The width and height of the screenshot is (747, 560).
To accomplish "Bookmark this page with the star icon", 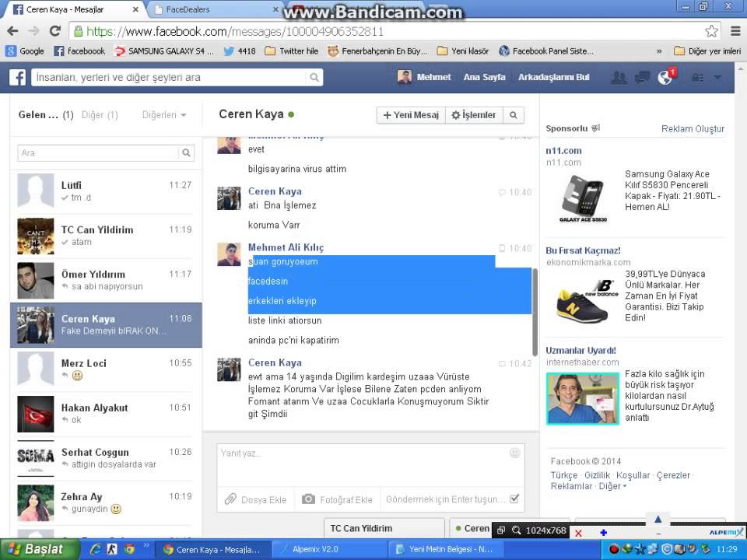I will 711,31.
